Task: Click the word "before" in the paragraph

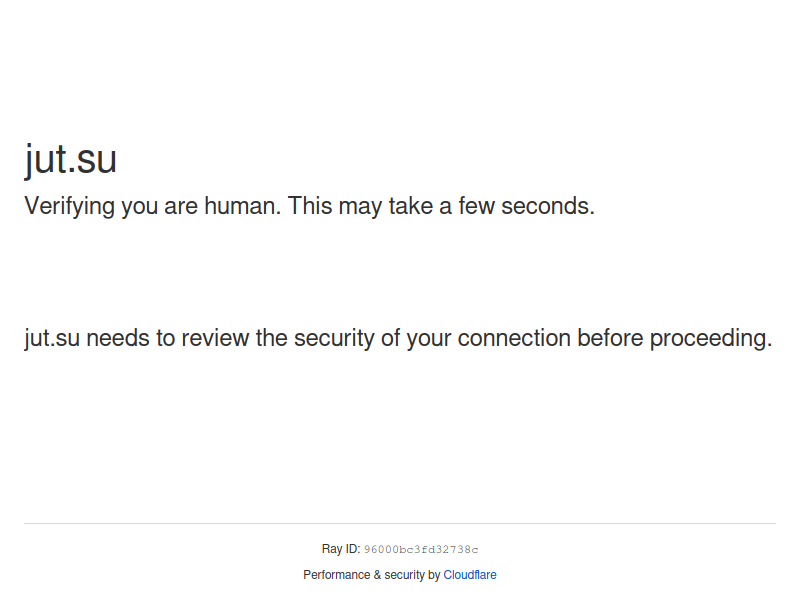Action: [610, 338]
